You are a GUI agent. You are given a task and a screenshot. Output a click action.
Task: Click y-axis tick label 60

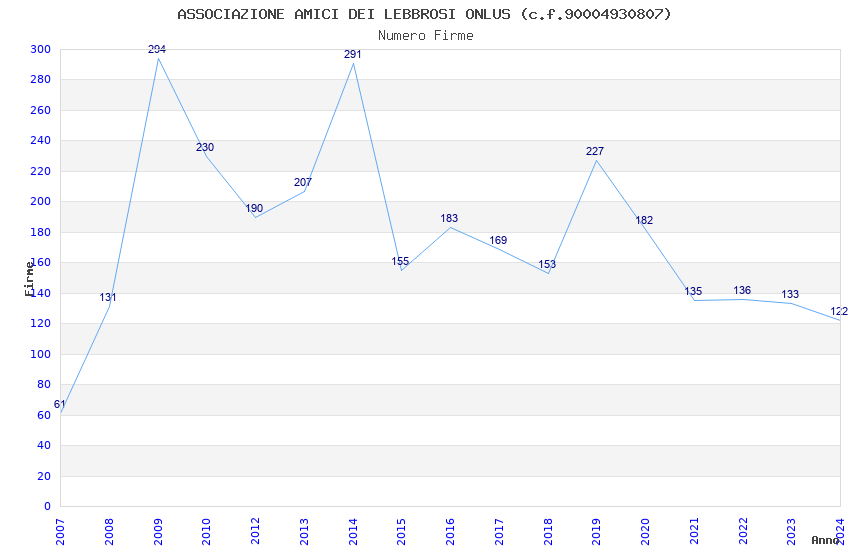[44, 415]
